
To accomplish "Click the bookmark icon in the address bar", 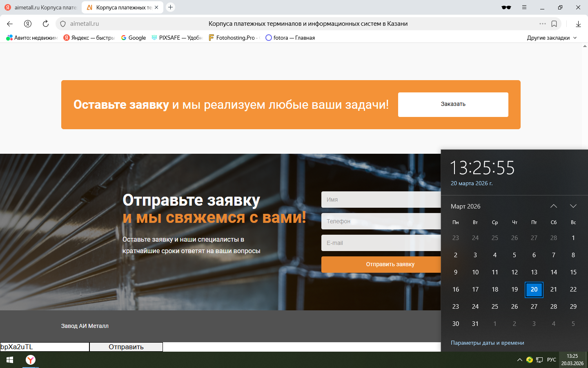I will [x=554, y=24].
